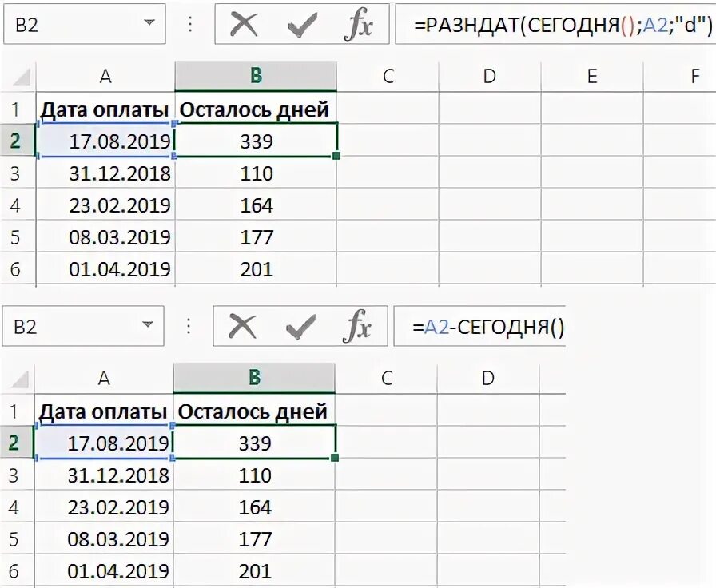Select column D header in upper sheet
This screenshot has height=588, width=716.
tap(490, 76)
